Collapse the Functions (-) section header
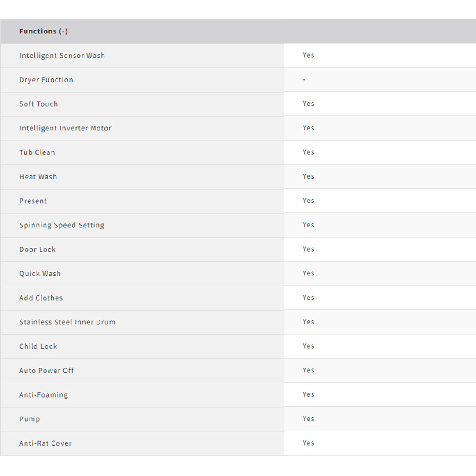Screen dimensions: 476x476 [43, 31]
